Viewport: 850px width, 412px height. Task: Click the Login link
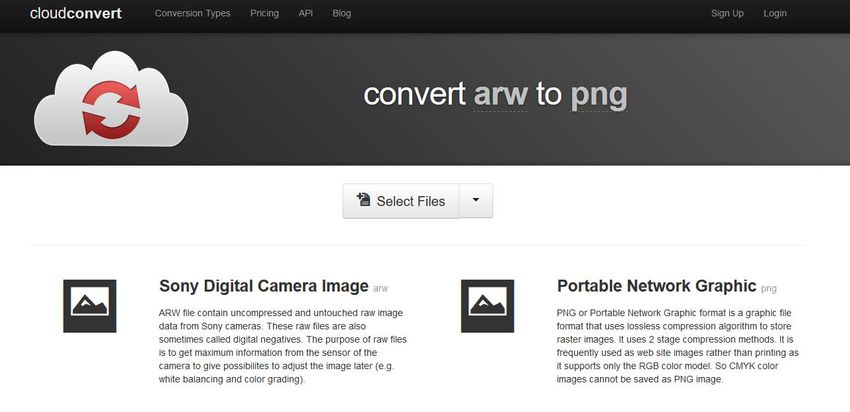tap(775, 14)
